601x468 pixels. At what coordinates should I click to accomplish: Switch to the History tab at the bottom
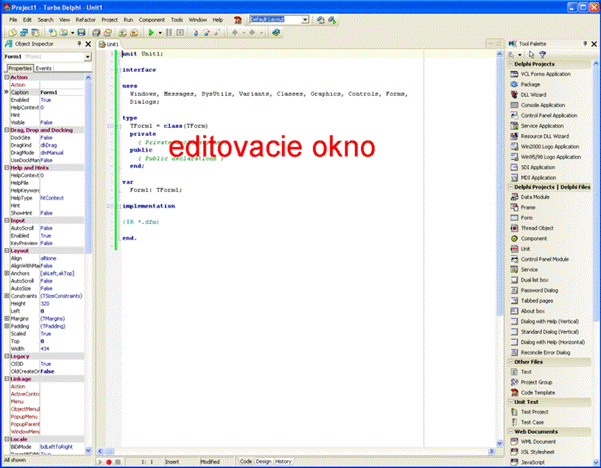pyautogui.click(x=283, y=461)
